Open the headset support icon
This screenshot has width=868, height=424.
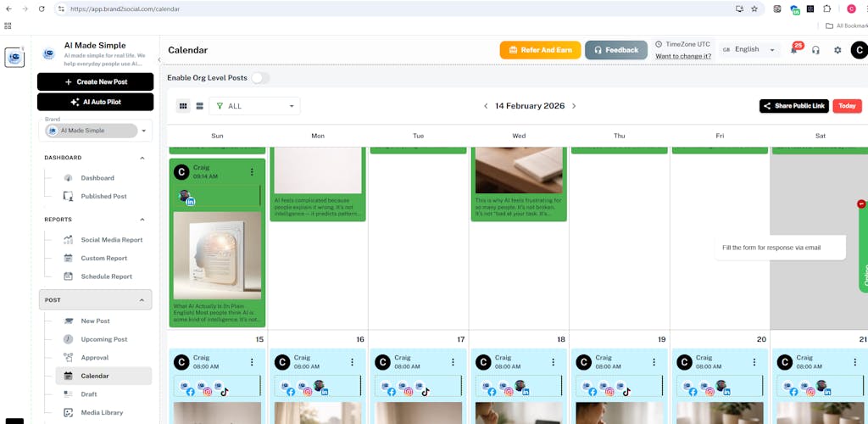815,50
